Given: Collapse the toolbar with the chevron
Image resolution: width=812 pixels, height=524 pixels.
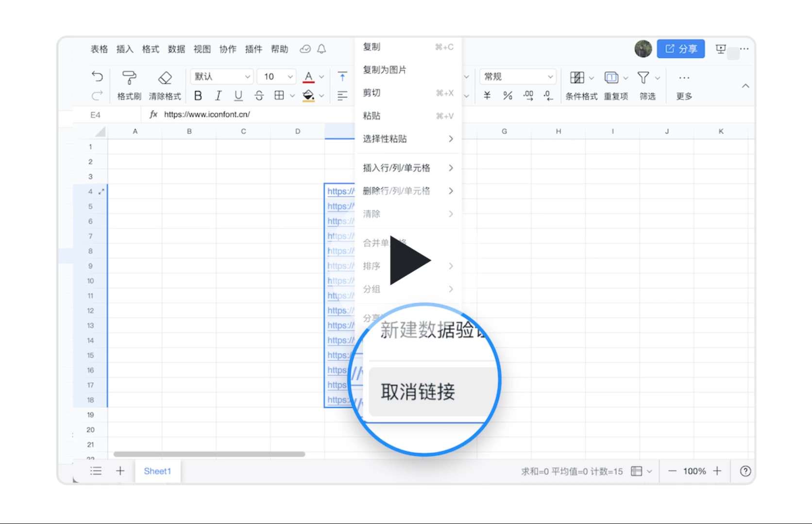Looking at the screenshot, I should [745, 86].
